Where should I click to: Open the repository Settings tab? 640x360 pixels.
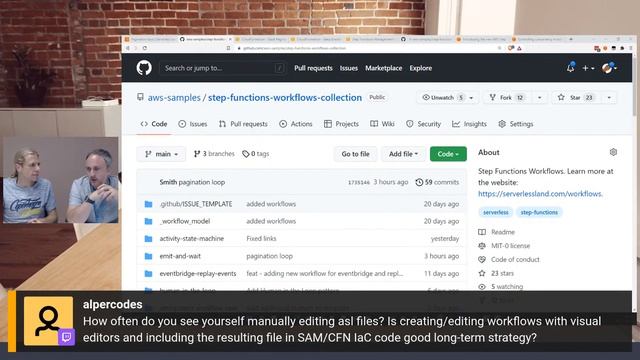pos(516,124)
